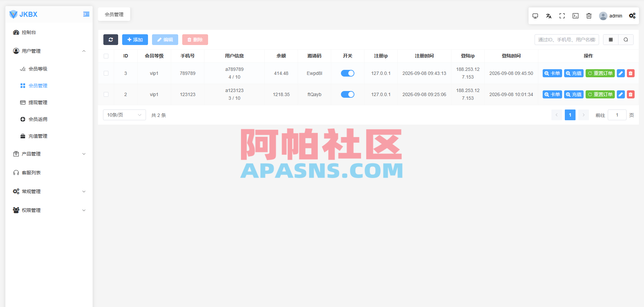Click the blue edit pencil icon for ID 3
Viewport: 644px width, 307px height.
(621, 73)
